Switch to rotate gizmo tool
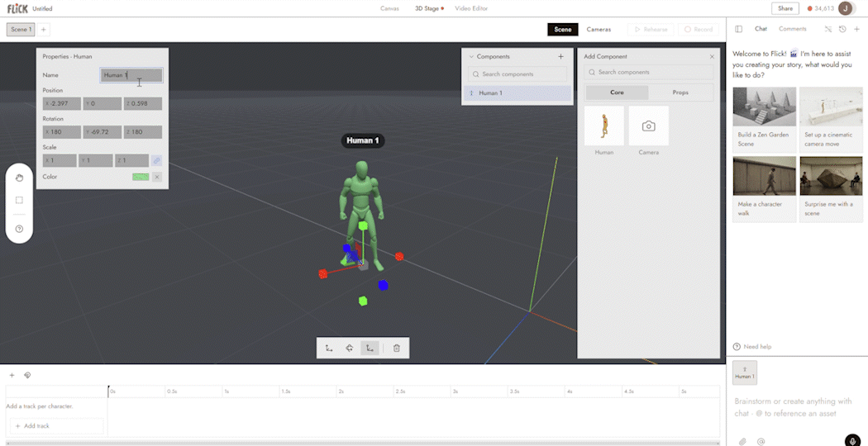 pyautogui.click(x=350, y=348)
